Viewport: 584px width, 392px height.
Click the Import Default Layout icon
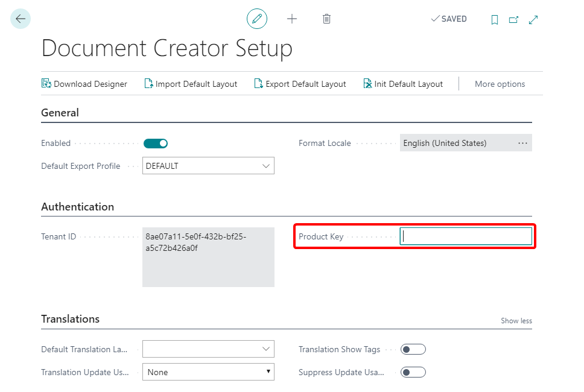[148, 84]
